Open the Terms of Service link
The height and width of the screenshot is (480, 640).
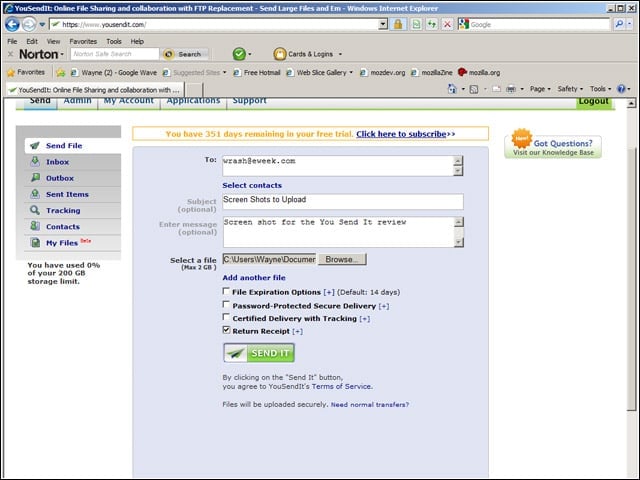[x=341, y=387]
